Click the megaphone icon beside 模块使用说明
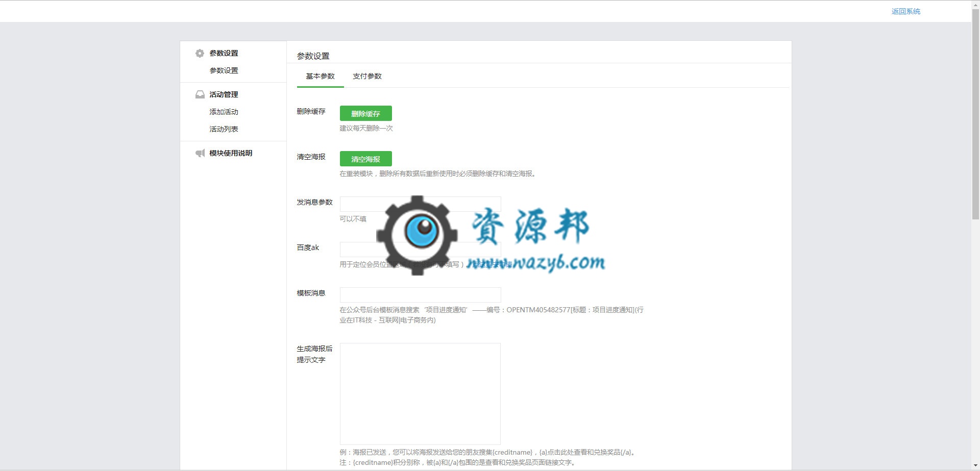This screenshot has height=471, width=980. pyautogui.click(x=200, y=153)
